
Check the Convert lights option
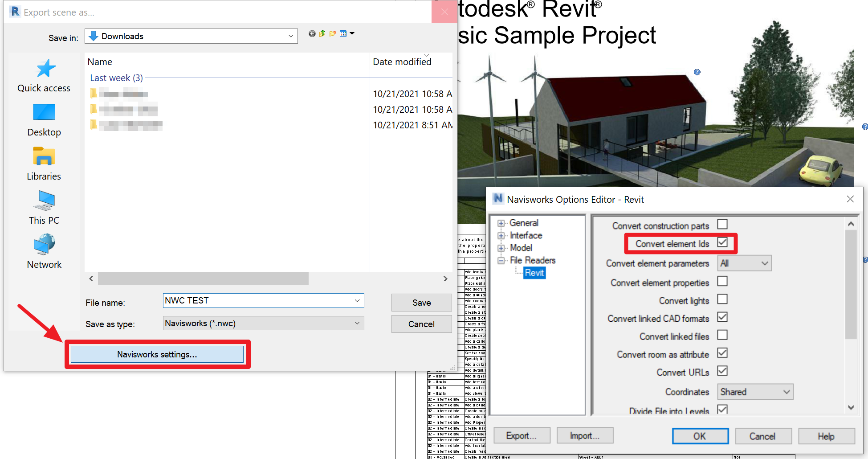(x=722, y=299)
